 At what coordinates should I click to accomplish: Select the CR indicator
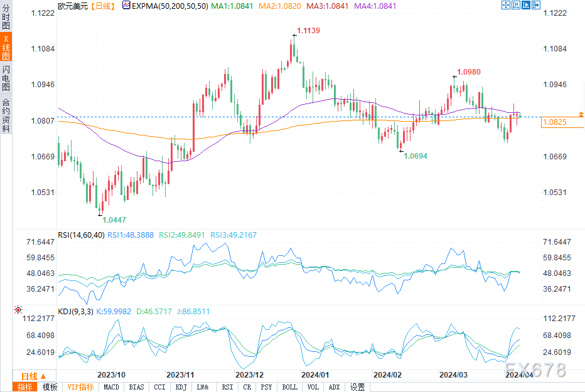247,387
